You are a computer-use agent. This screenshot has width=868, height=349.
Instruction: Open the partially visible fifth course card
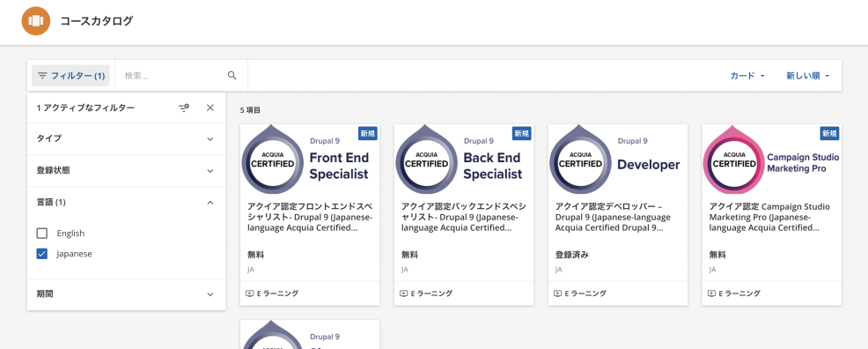point(310,334)
